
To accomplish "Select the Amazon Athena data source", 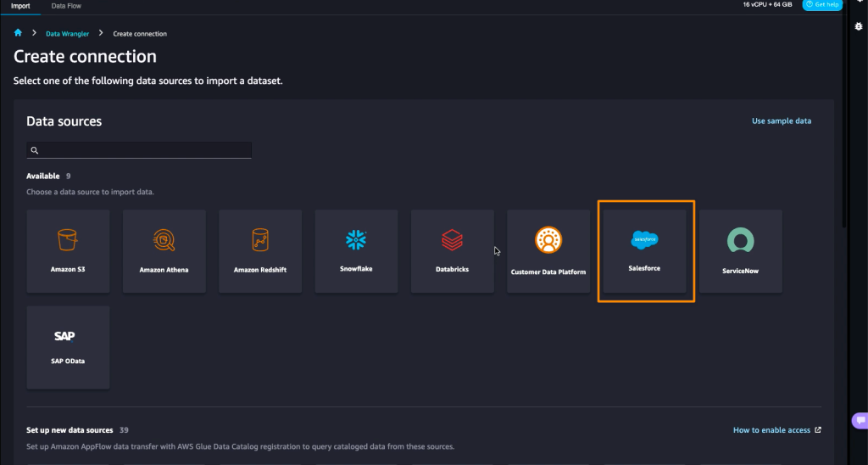I will [164, 251].
